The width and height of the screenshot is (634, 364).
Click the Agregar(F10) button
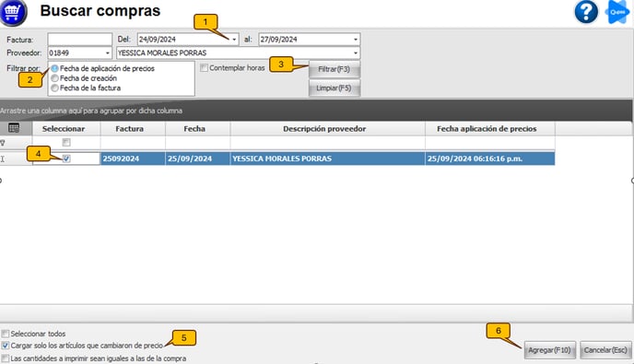coord(549,350)
